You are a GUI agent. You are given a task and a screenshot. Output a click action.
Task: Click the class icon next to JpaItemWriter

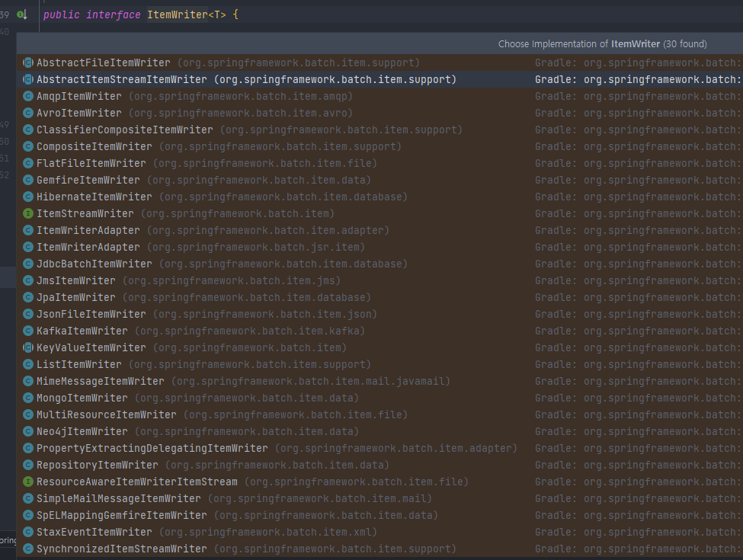point(28,298)
